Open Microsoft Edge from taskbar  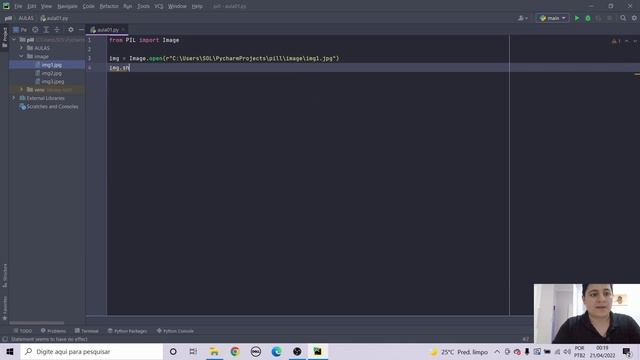pyautogui.click(x=276, y=351)
